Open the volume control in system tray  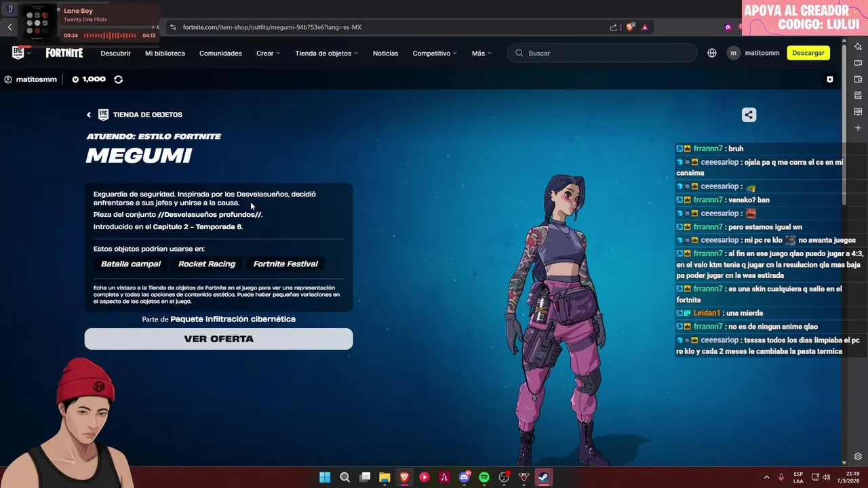click(x=827, y=477)
